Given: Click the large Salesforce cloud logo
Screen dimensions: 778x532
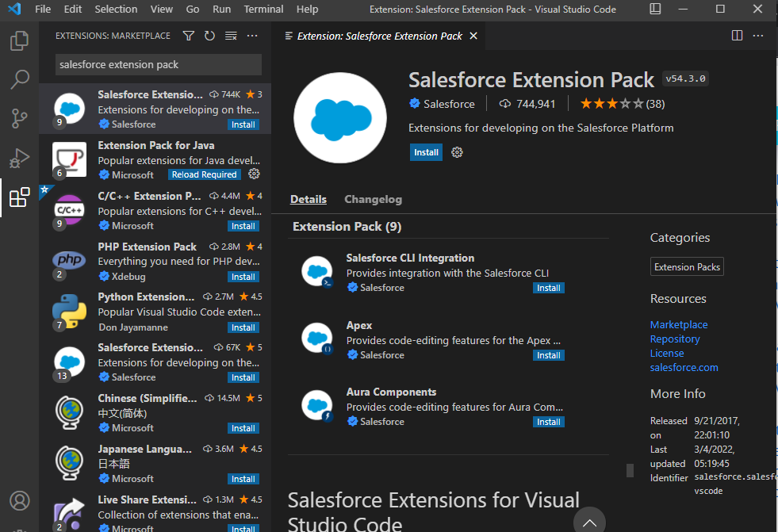Looking at the screenshot, I should 340,118.
